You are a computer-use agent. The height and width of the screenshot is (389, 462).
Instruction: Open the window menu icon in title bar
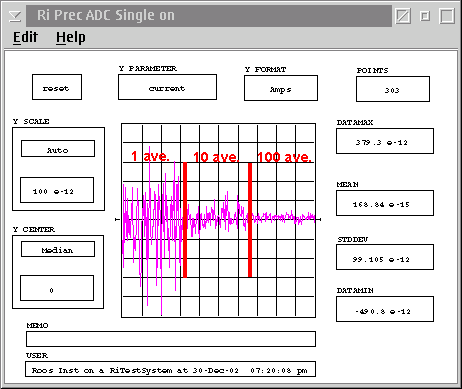[x=15, y=16]
